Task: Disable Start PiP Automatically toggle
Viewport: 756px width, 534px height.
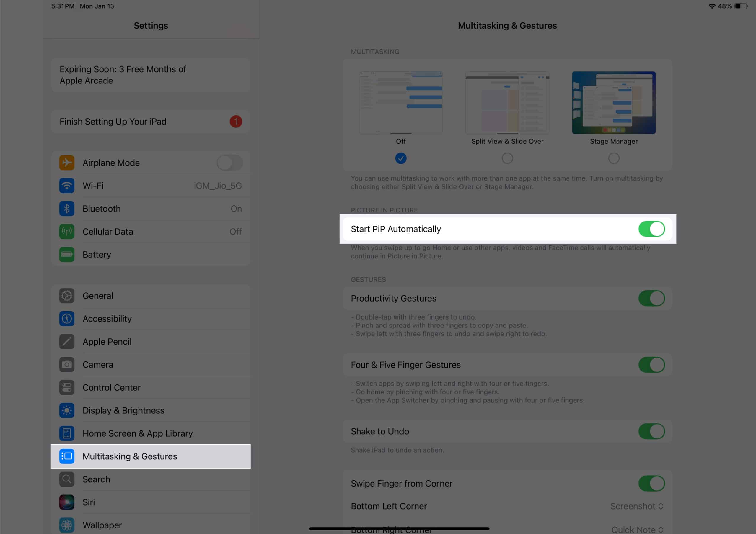Action: click(651, 229)
